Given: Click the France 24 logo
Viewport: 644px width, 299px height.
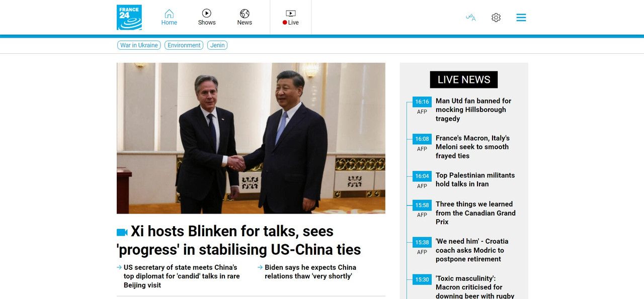Looking at the screenshot, I should tap(129, 18).
